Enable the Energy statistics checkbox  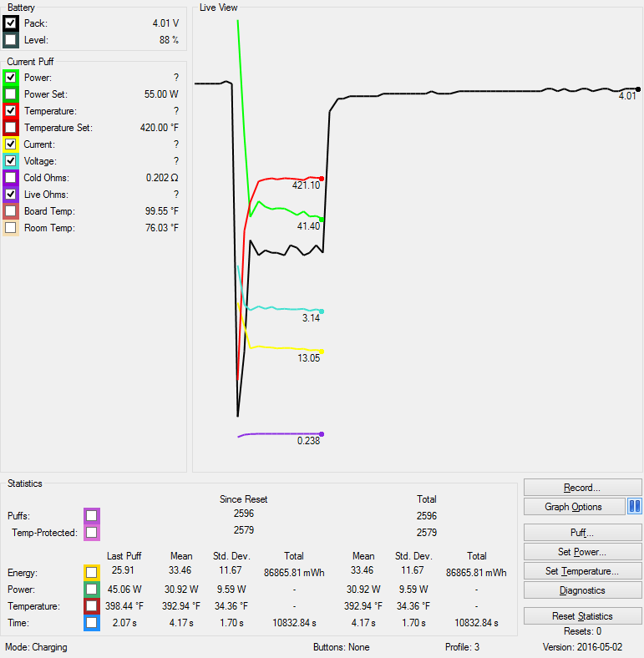pyautogui.click(x=91, y=573)
